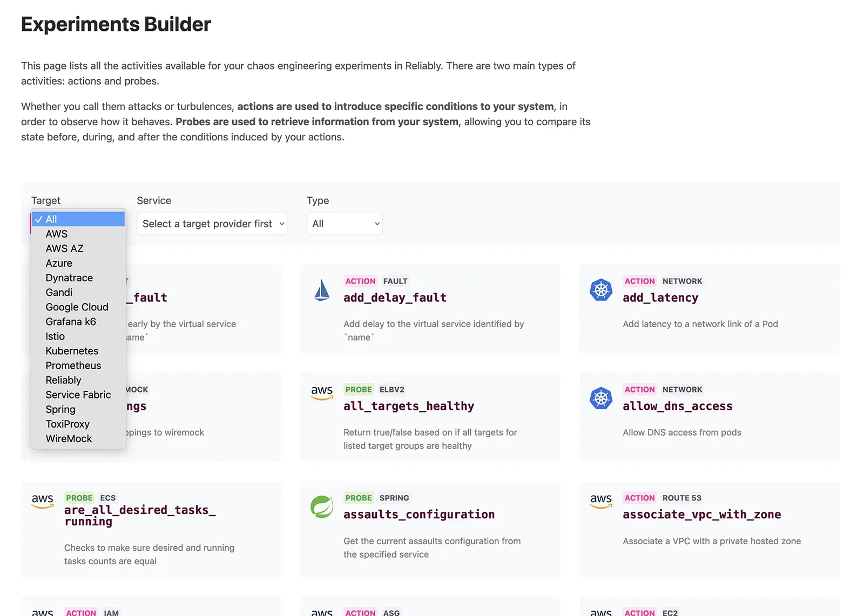Click the ACTION tag on add_latency card
864x616 pixels.
(x=639, y=281)
